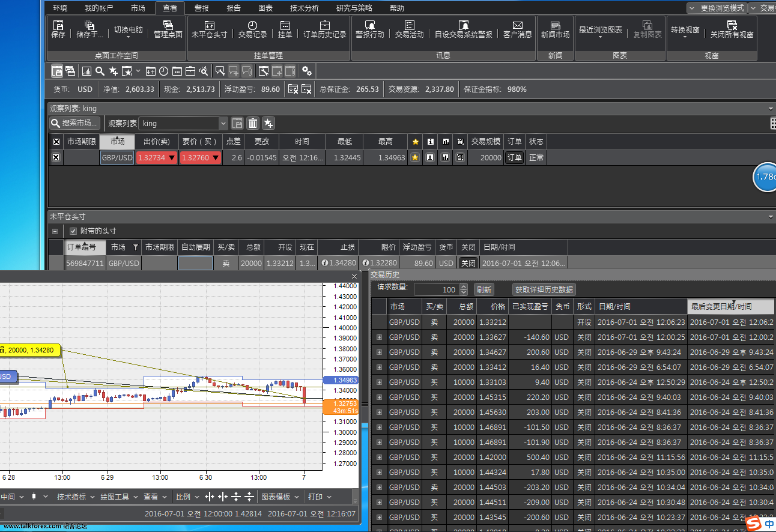Click the trash delete watchlist icon
The image size is (776, 532).
253,123
